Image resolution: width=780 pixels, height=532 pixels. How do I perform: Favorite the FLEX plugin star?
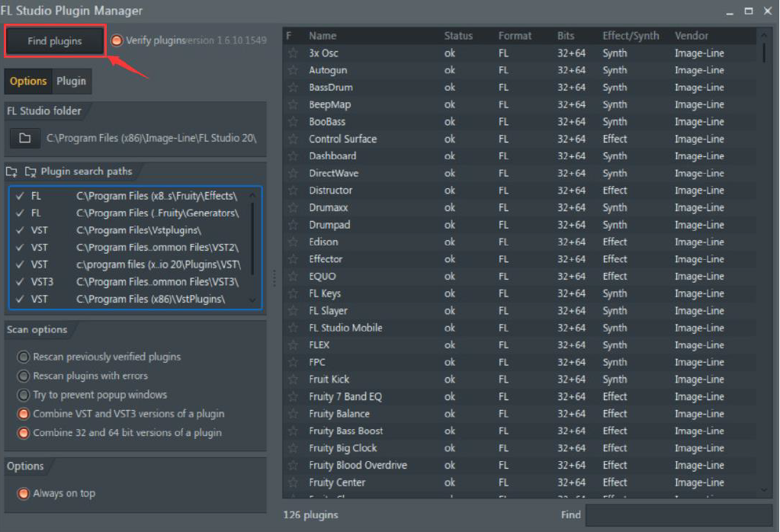click(x=293, y=345)
